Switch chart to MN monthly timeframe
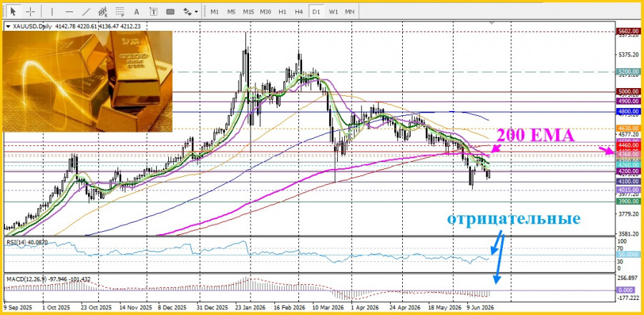 tap(349, 11)
